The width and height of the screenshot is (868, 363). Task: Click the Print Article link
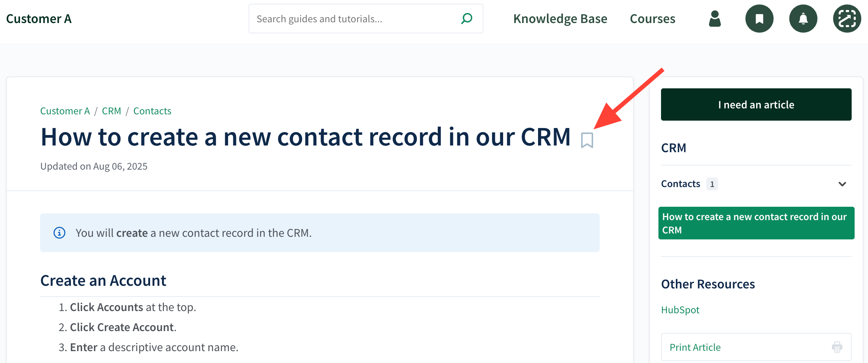click(695, 347)
